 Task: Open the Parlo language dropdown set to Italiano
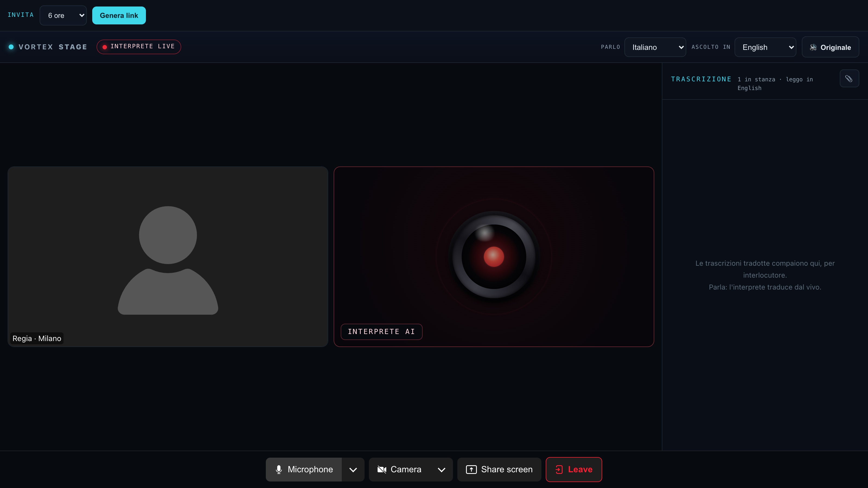click(655, 47)
